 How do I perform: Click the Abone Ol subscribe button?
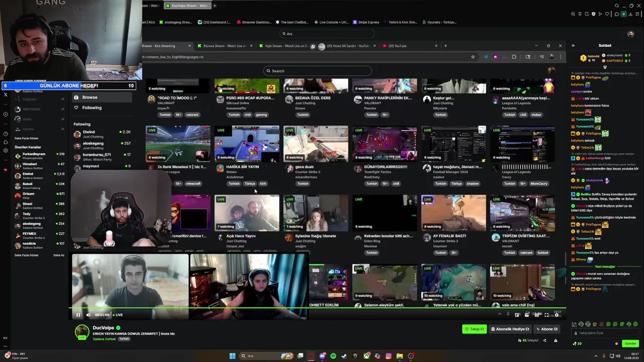point(546,329)
